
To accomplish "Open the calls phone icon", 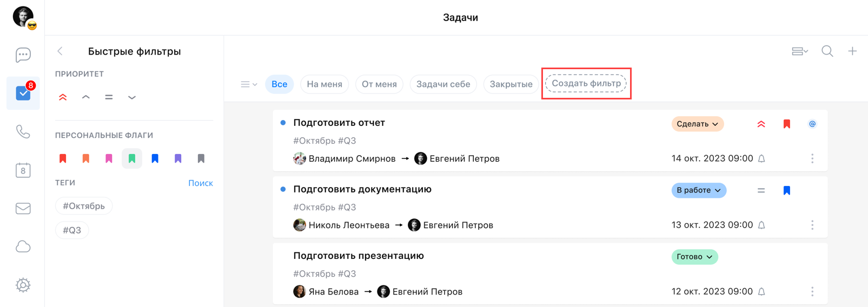I will [23, 131].
